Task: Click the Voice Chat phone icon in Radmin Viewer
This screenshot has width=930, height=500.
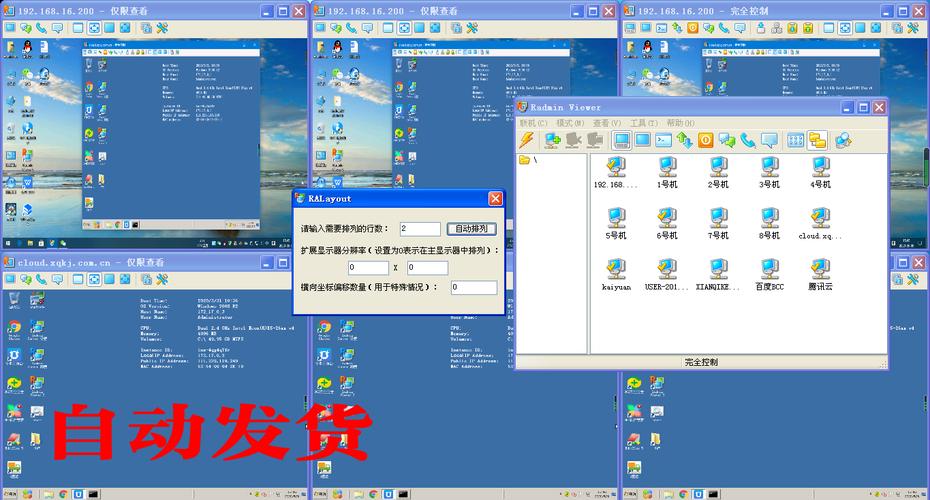Action: point(747,141)
